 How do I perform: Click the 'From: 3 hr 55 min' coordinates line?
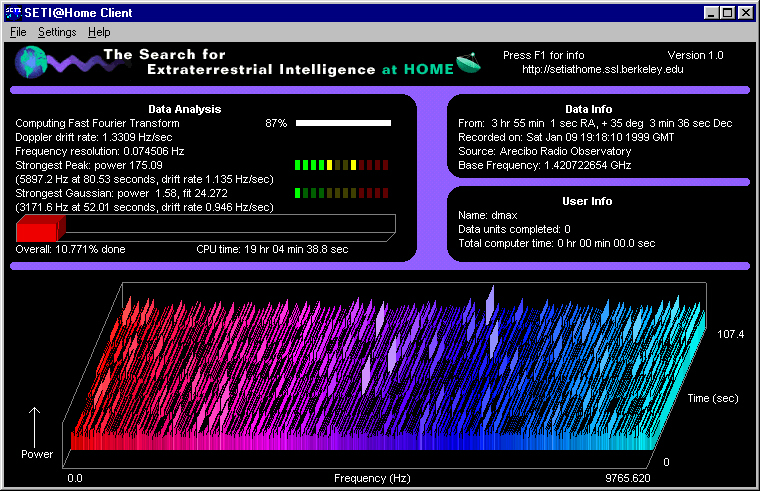pos(595,124)
